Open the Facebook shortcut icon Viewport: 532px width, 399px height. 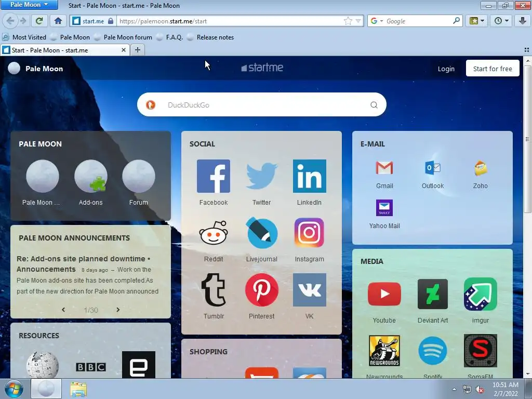tap(214, 176)
